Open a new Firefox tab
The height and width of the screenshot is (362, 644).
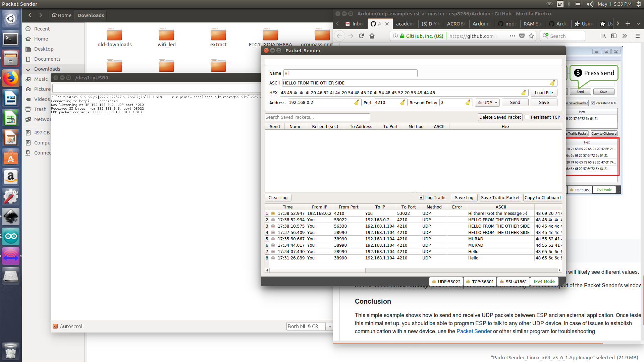[628, 23]
